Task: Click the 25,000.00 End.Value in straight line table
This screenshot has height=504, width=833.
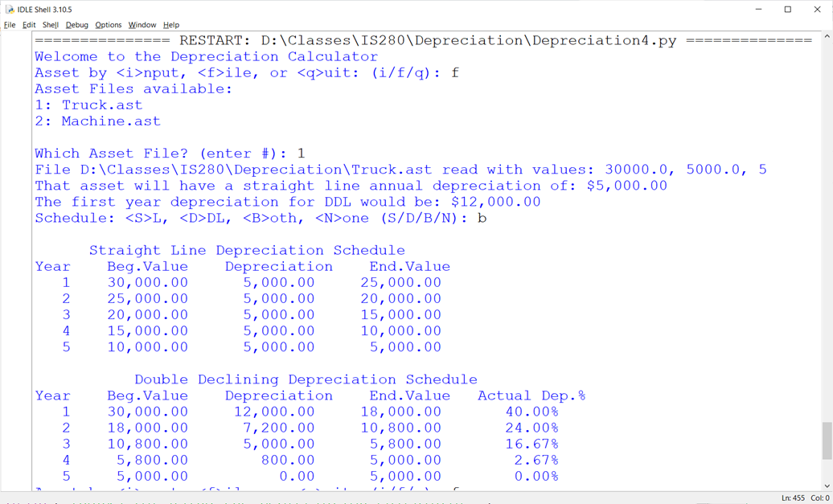Action: 401,282
